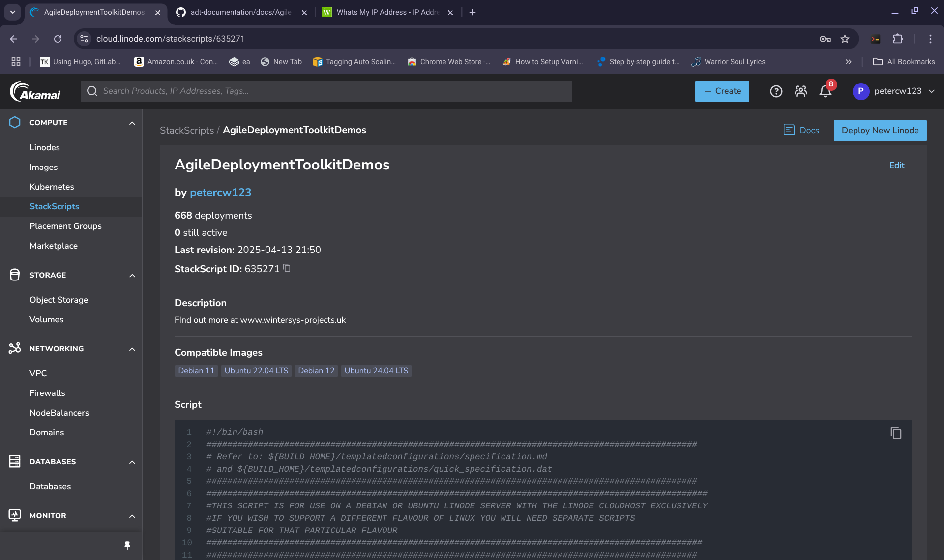Screen dimensions: 944x560
Task: Open the Docs link
Action: point(801,130)
